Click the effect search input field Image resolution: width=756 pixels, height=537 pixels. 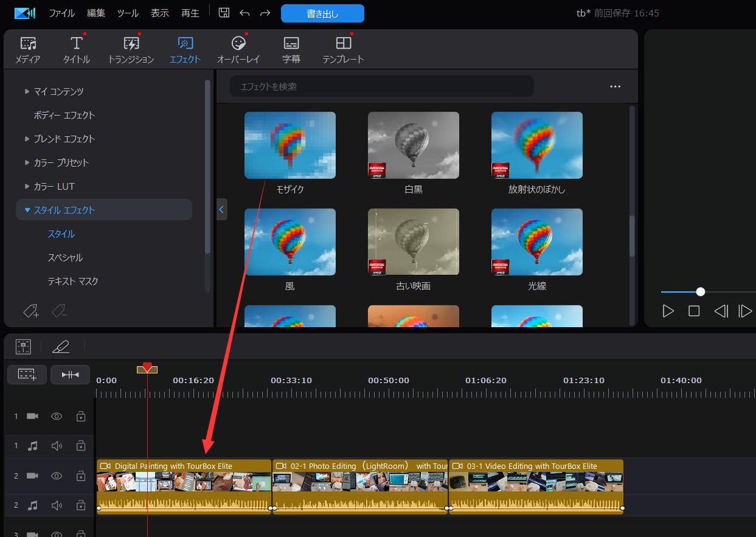(381, 86)
